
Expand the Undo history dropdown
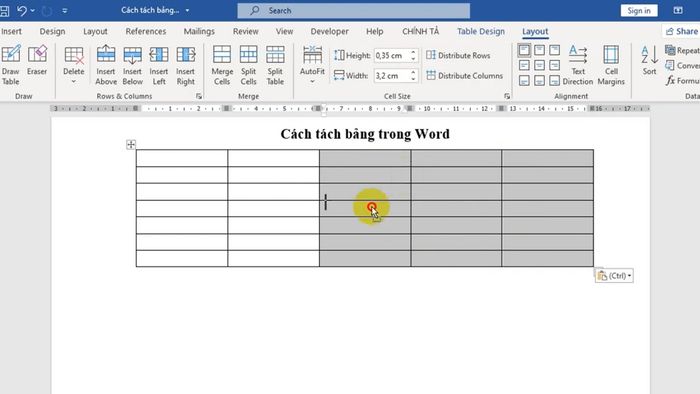33,10
